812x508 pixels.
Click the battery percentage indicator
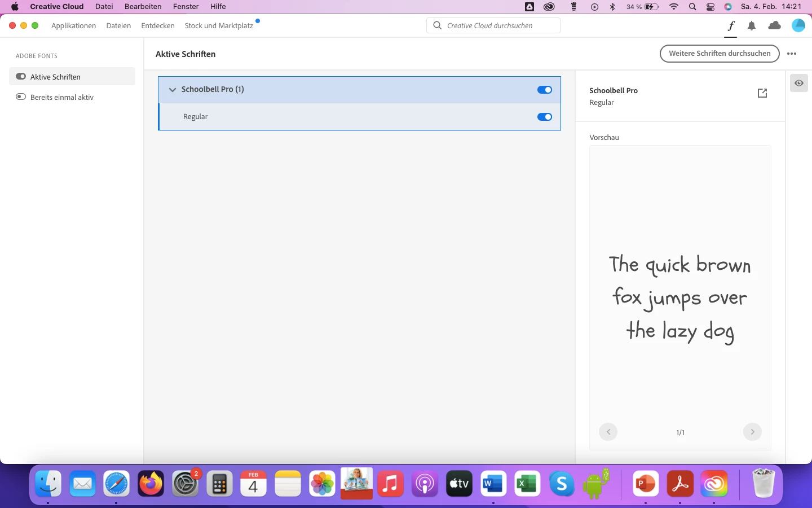642,7
